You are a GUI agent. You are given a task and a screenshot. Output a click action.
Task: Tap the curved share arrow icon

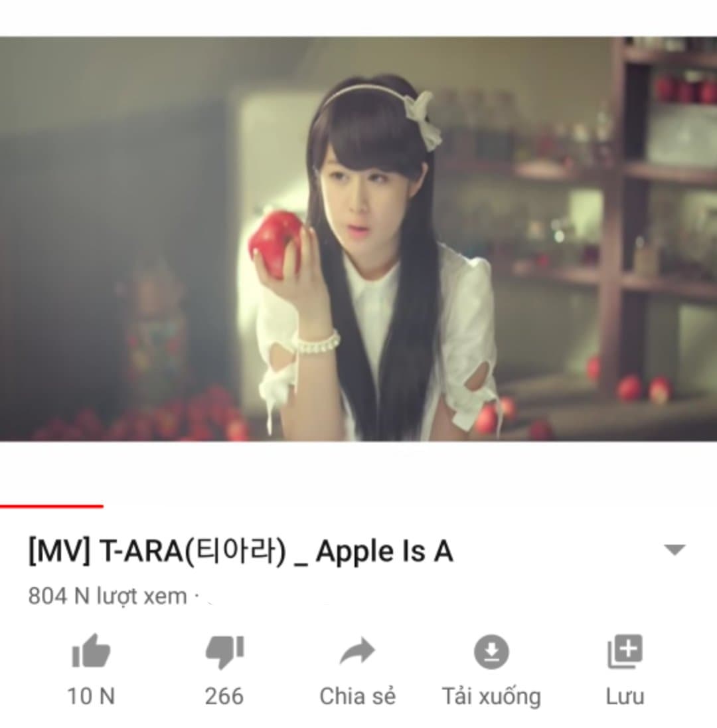[357, 652]
